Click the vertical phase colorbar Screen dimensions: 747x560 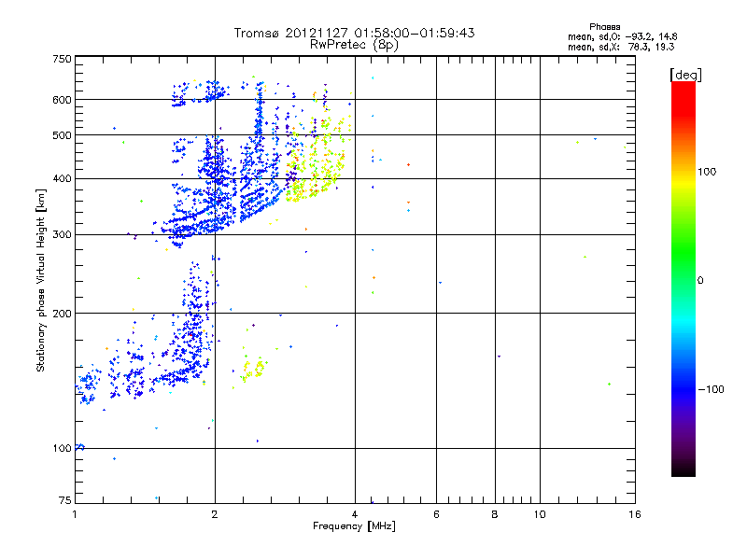pyautogui.click(x=684, y=278)
